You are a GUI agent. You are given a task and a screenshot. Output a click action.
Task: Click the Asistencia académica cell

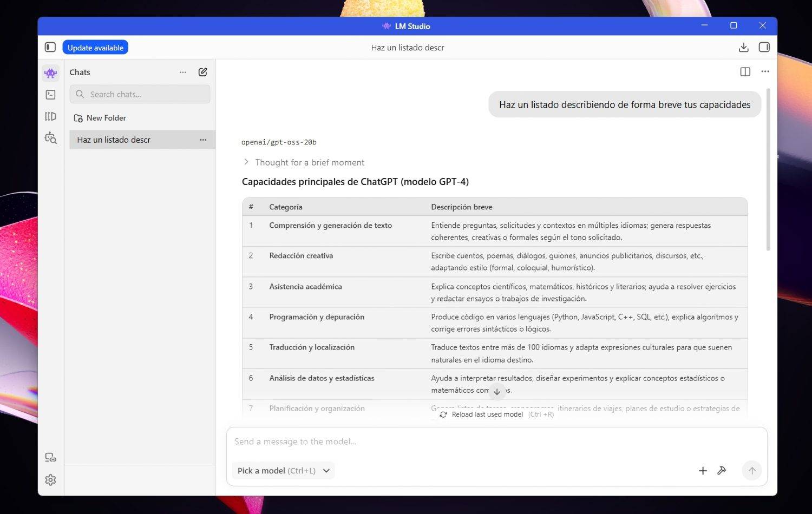(305, 286)
